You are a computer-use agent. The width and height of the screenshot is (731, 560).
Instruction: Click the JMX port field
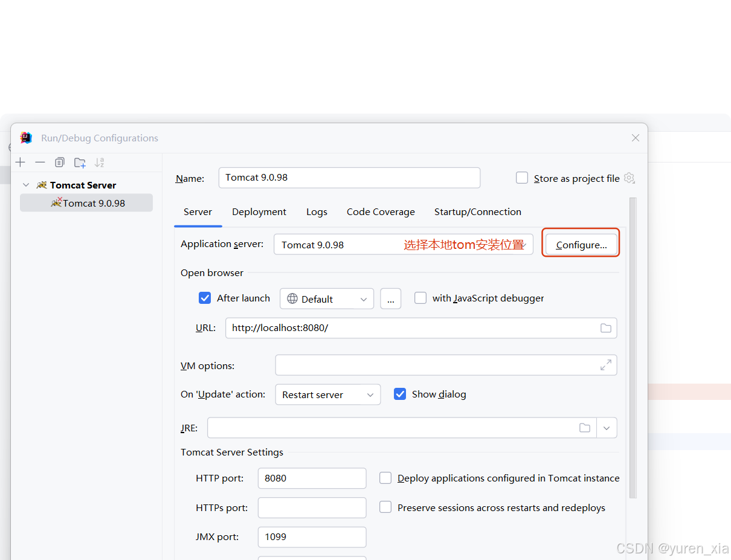click(312, 536)
